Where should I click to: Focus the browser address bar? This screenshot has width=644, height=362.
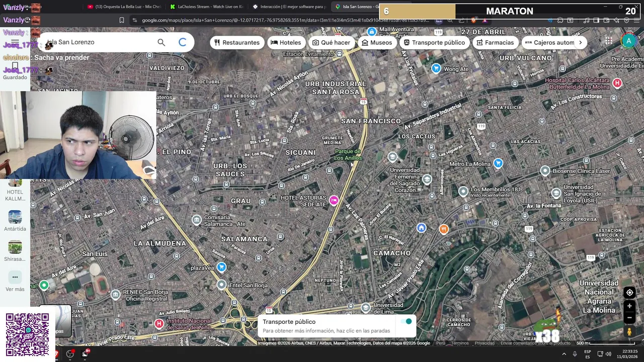(284, 20)
